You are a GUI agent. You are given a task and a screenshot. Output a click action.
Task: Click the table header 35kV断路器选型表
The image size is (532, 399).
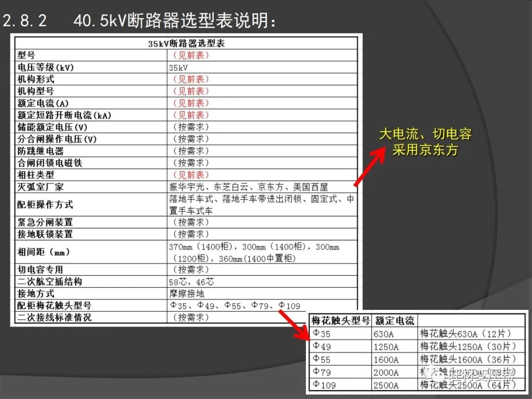[x=186, y=43]
